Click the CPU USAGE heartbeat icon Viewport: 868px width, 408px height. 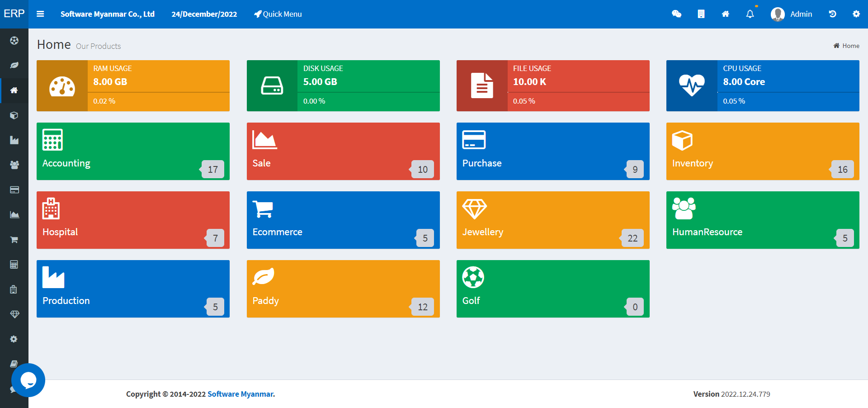coord(692,85)
